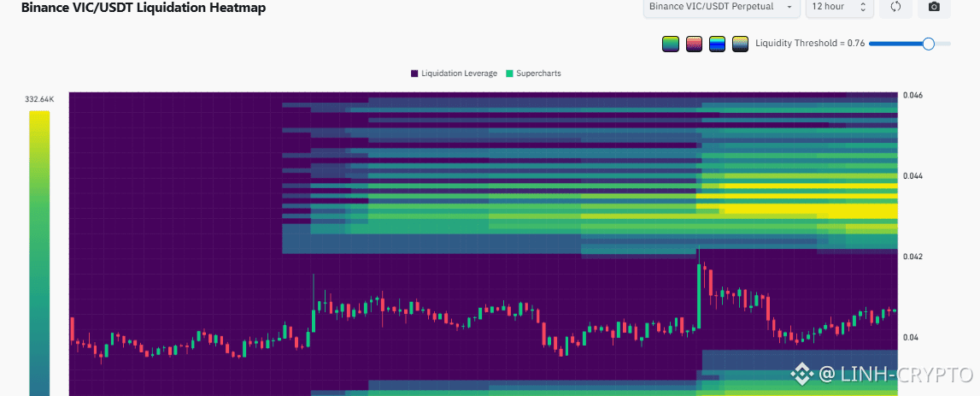Adjust the Liquidity Threshold slider handle
The image size is (980, 396).
coord(929,43)
